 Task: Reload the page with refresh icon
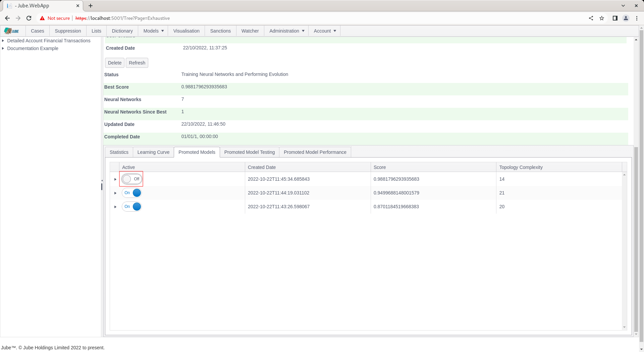[x=29, y=18]
